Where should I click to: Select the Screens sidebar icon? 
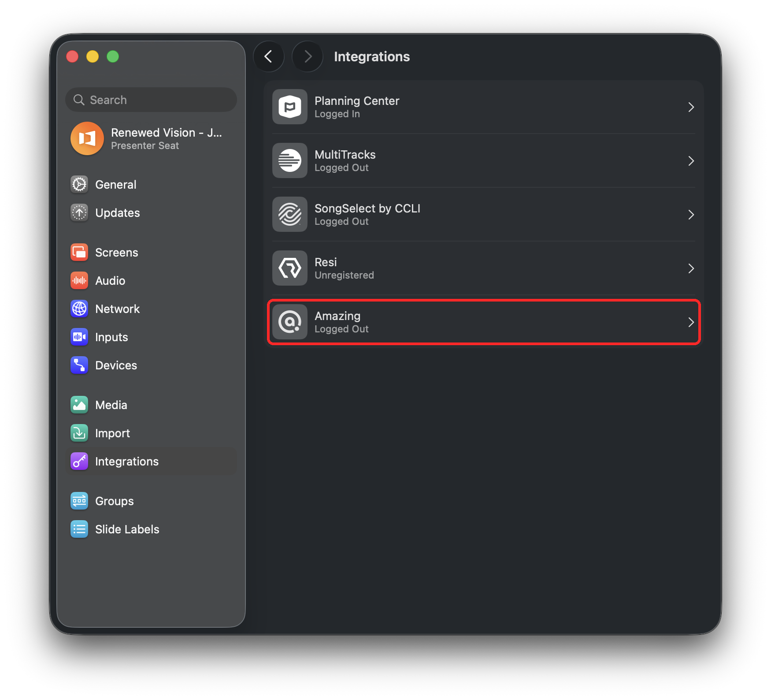[79, 252]
